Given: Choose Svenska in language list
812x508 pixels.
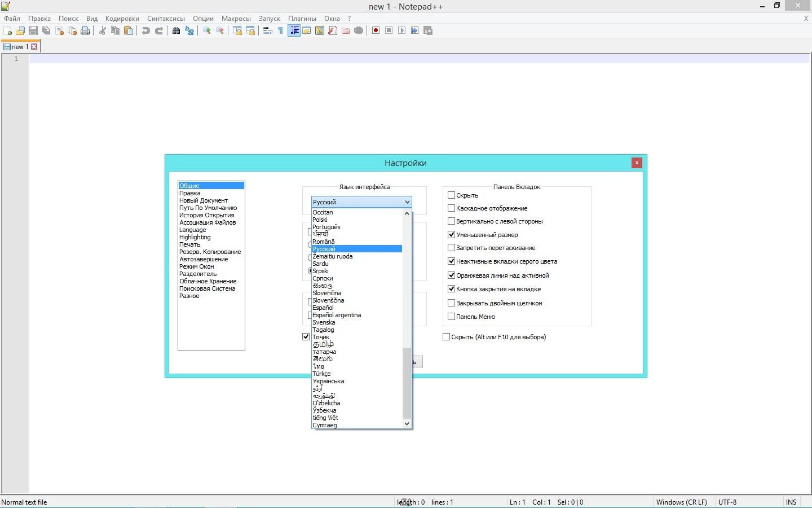Looking at the screenshot, I should pos(357,322).
